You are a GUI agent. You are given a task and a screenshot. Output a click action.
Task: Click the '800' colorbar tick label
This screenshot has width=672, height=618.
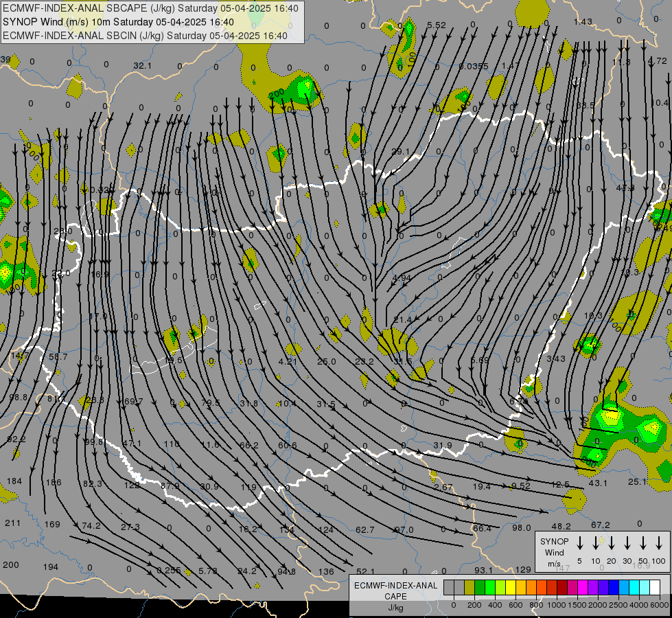pos(536,605)
